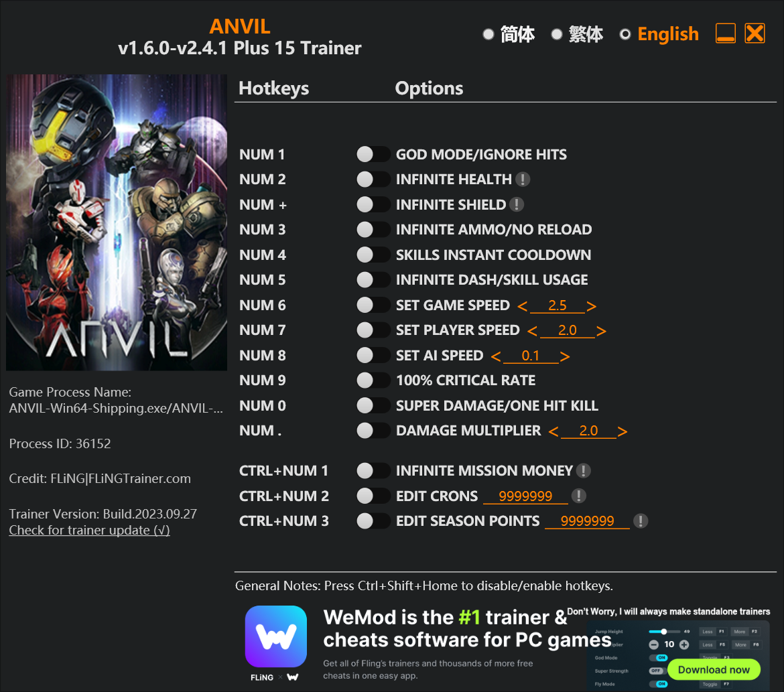Click the ANVIL game cover art
The width and height of the screenshot is (784, 692).
[117, 222]
